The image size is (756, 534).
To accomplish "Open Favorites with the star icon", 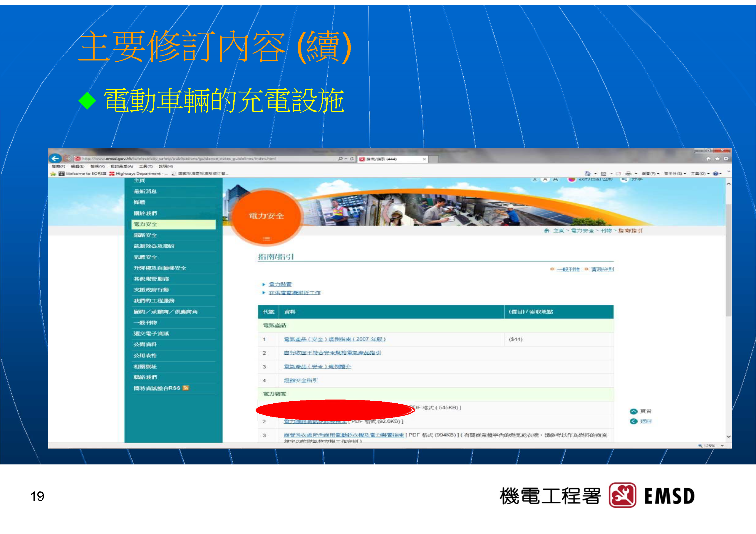I will tap(717, 159).
